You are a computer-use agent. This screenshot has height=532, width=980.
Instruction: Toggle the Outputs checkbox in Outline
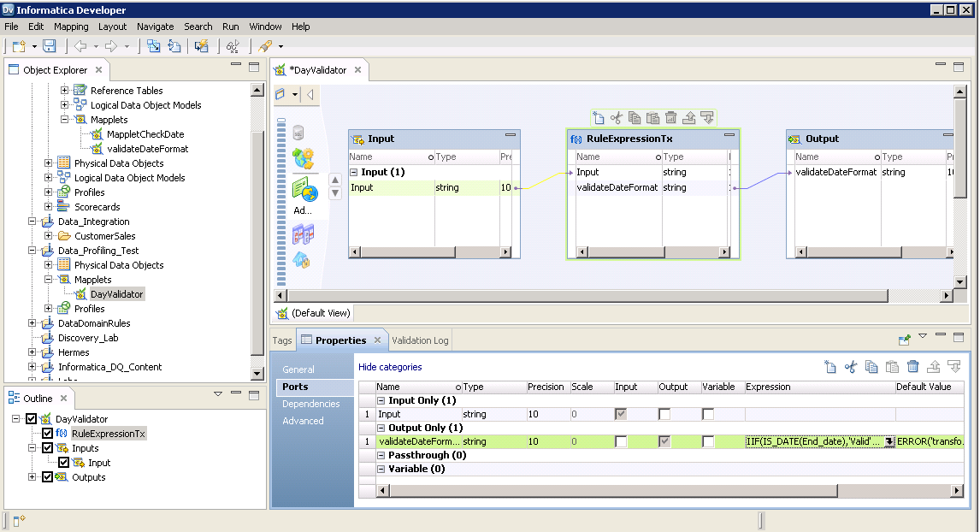(x=48, y=477)
